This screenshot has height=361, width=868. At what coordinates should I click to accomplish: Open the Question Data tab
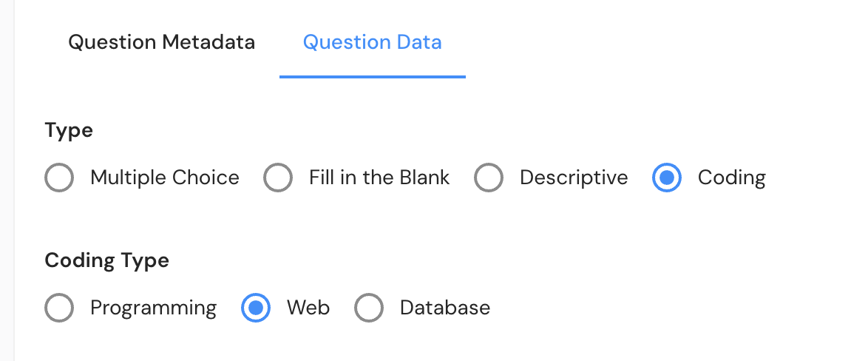point(372,42)
